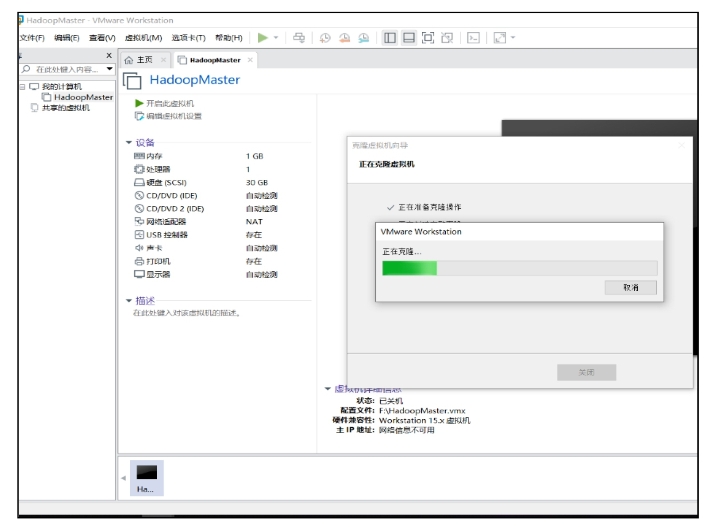This screenshot has width=718, height=527.
Task: Click the 1 GB memory value
Action: pyautogui.click(x=255, y=156)
